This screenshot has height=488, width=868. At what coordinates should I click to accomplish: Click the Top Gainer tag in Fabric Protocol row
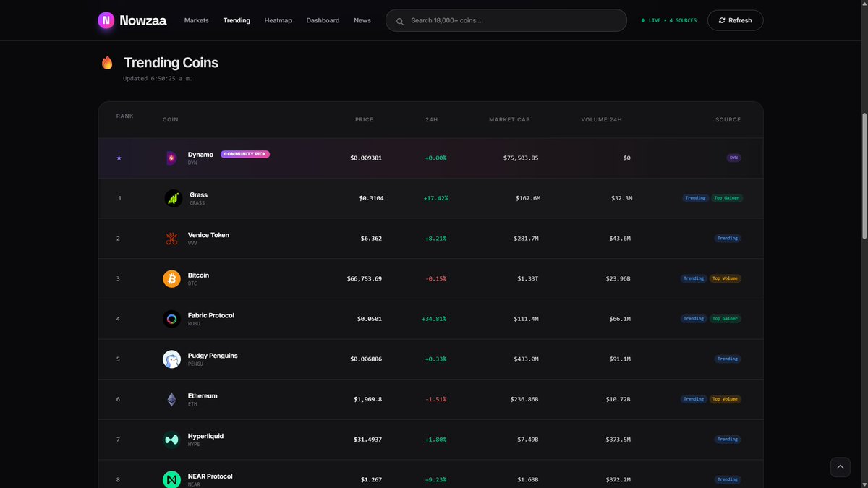(726, 318)
